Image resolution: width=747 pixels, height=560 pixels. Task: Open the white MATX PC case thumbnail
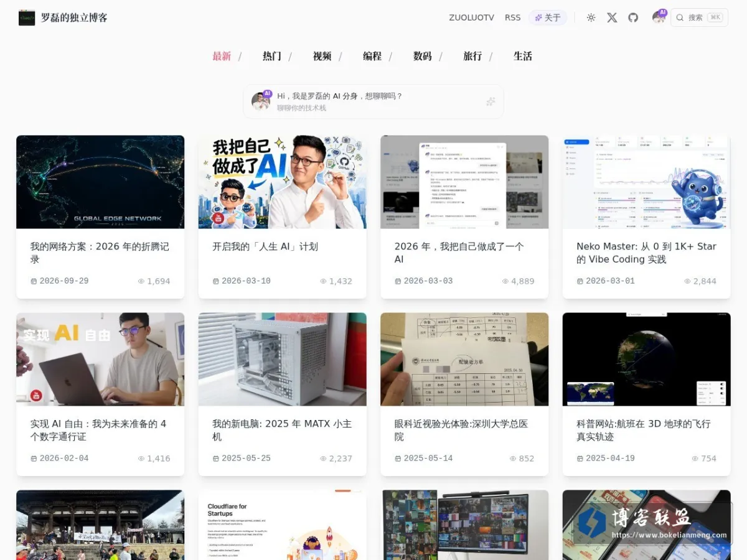[x=283, y=359]
